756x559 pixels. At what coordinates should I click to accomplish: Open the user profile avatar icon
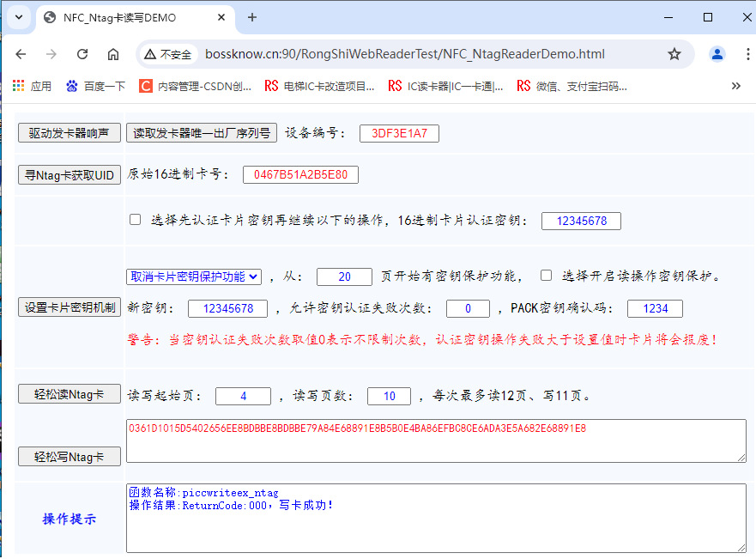pos(717,54)
